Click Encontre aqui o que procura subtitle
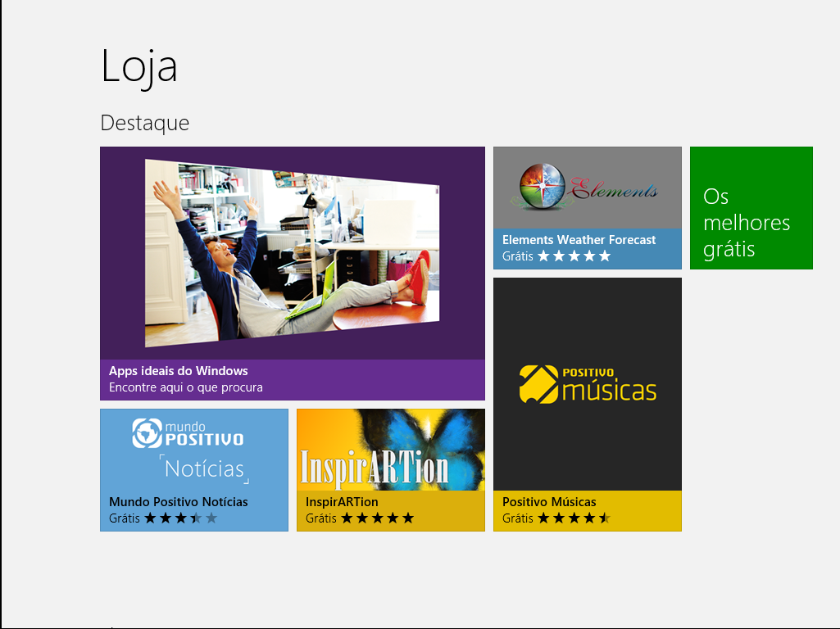840x629 pixels. pos(186,387)
